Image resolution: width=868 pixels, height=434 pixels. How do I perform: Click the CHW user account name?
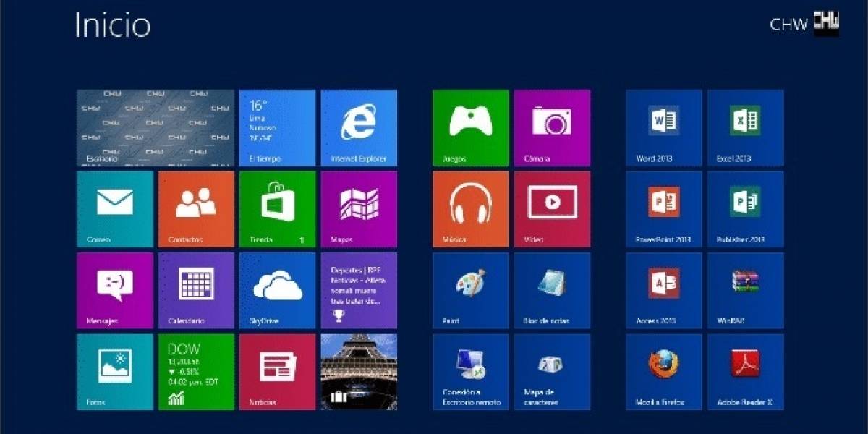[788, 25]
